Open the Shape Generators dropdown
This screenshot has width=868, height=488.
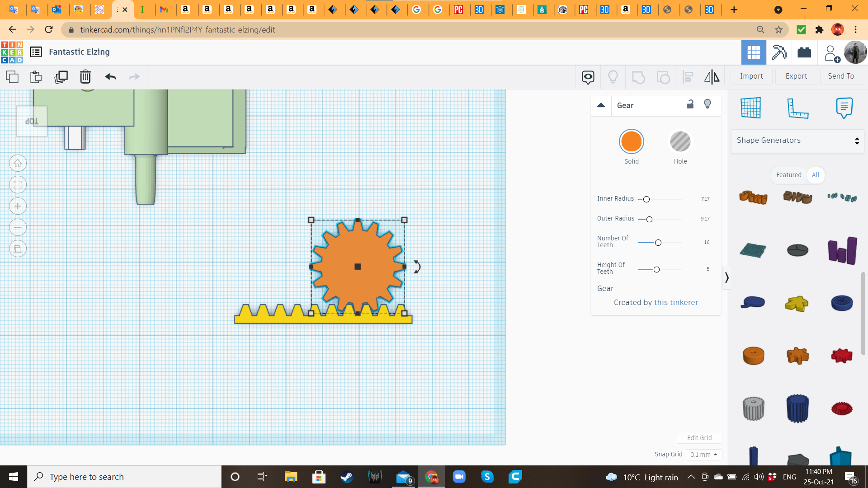[797, 141]
